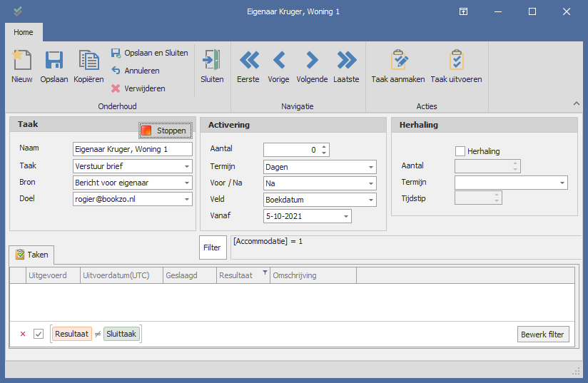Click the Nieuw (new record) icon
Screen dimensions: 588x383
click(x=21, y=60)
